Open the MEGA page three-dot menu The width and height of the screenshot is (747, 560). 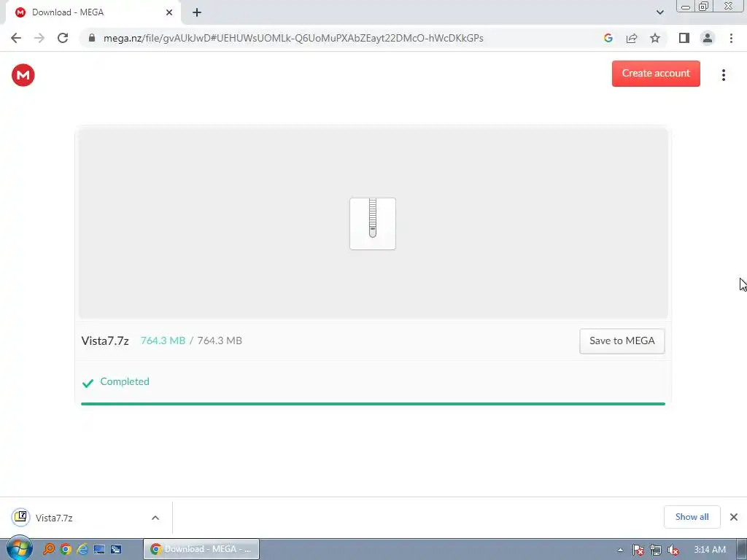(x=723, y=75)
